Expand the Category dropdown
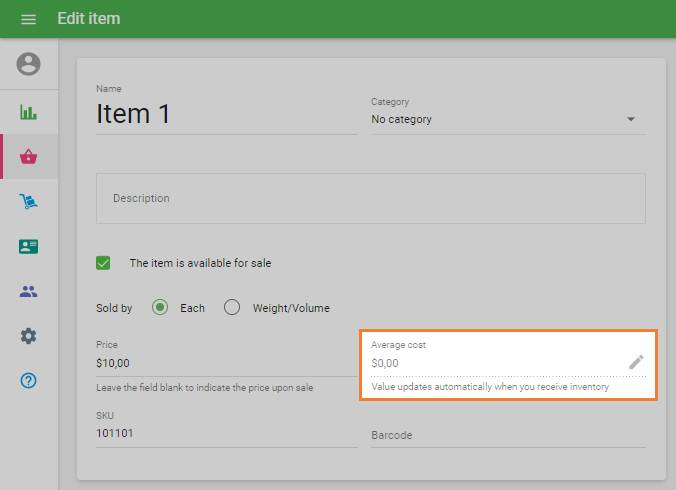 tap(631, 120)
